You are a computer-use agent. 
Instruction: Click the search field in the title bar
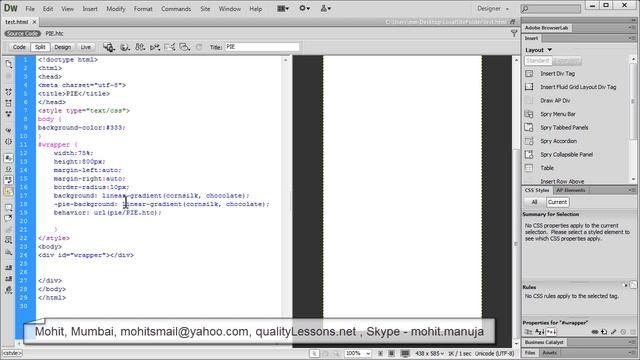tap(551, 9)
